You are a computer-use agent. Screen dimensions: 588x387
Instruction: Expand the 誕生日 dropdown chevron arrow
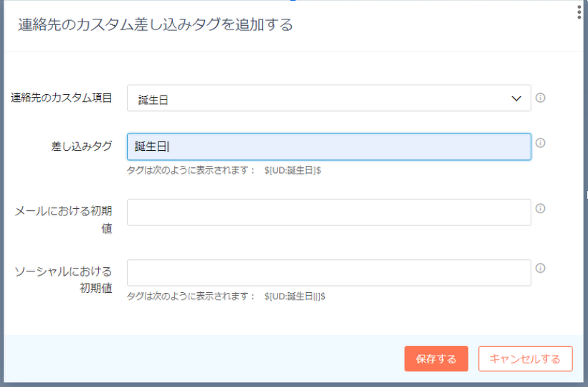[x=516, y=98]
